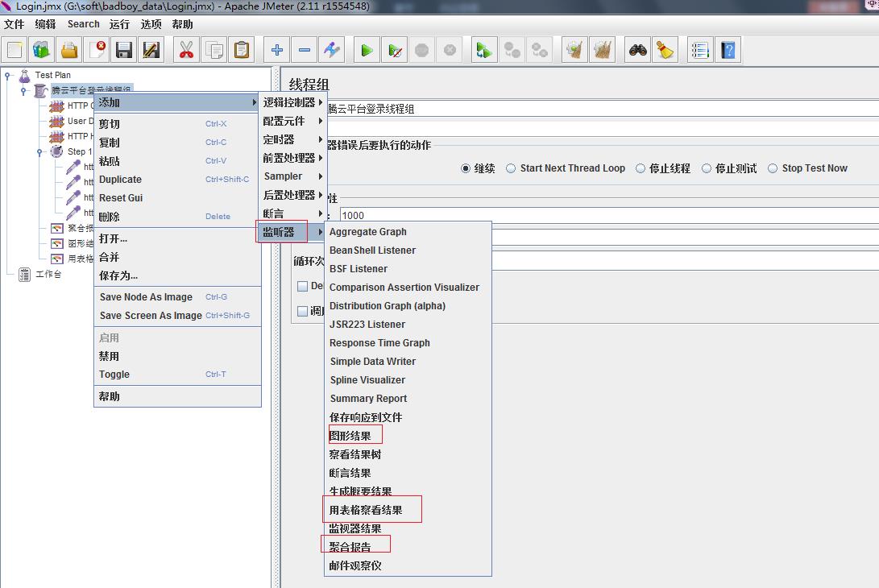
Task: Select the 工作台 tree item
Action: tap(48, 274)
